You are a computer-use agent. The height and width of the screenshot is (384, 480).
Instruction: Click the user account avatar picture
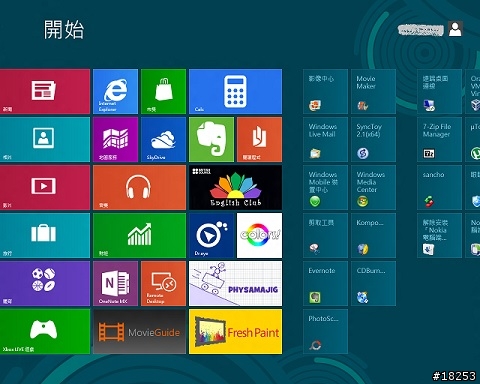[x=455, y=29]
